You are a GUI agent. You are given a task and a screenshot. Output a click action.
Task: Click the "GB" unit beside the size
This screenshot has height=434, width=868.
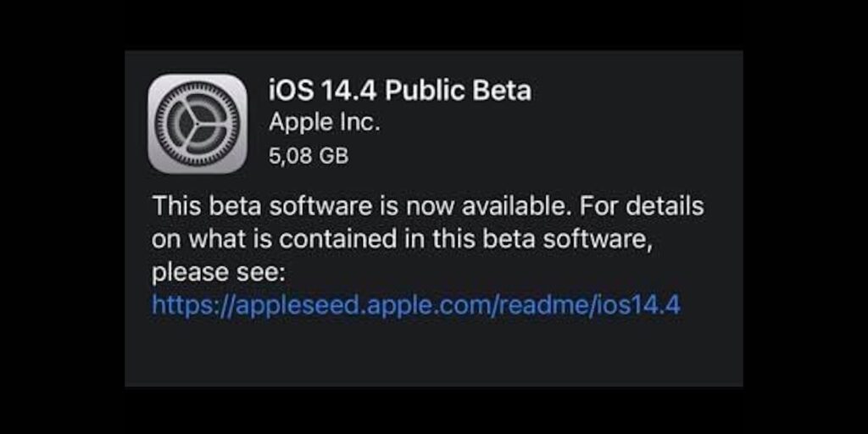tap(331, 155)
